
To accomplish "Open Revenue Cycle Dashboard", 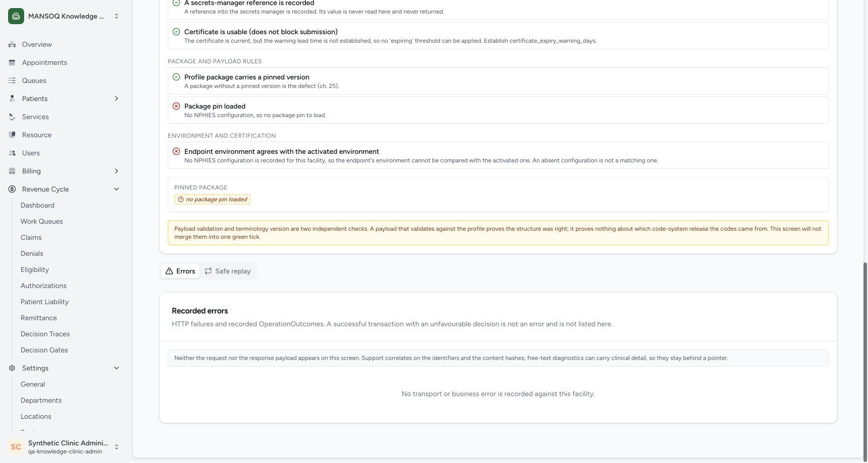I will (x=38, y=205).
